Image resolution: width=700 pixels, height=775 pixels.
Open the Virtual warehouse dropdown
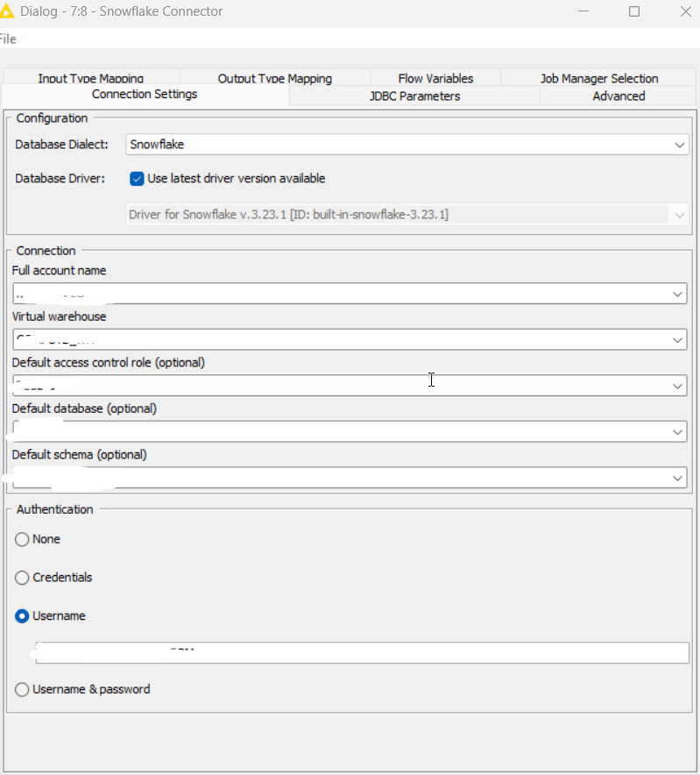(677, 339)
